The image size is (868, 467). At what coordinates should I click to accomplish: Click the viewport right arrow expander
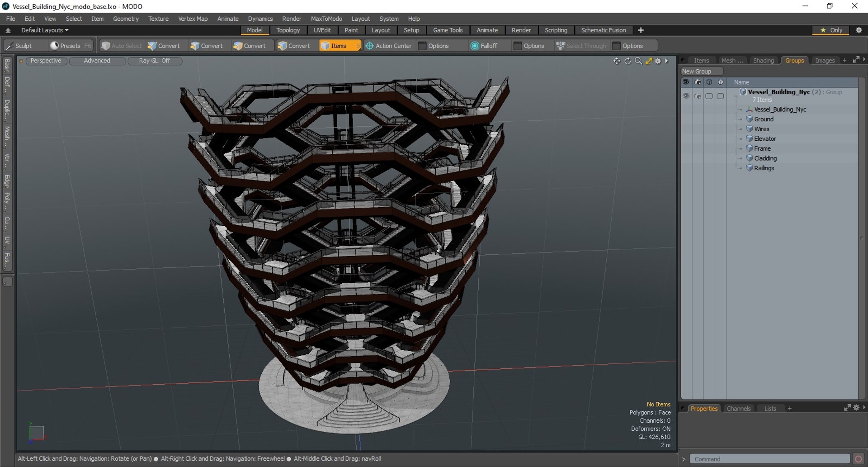coord(666,61)
